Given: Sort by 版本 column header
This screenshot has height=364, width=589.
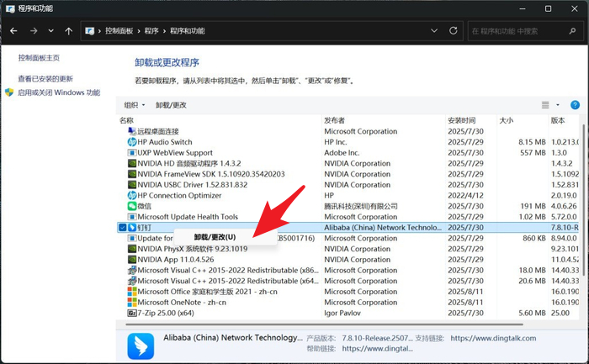Looking at the screenshot, I should click(558, 120).
